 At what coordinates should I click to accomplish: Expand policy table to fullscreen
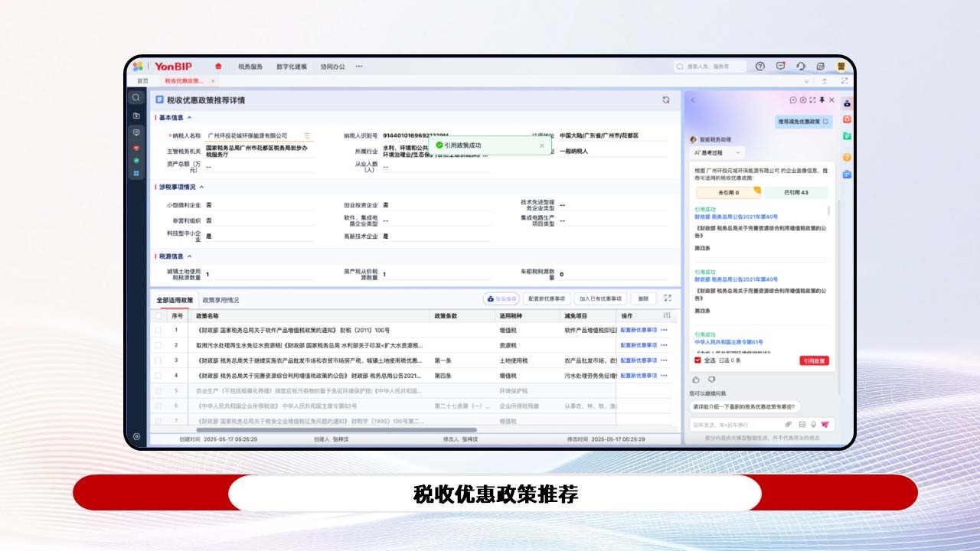coord(668,298)
